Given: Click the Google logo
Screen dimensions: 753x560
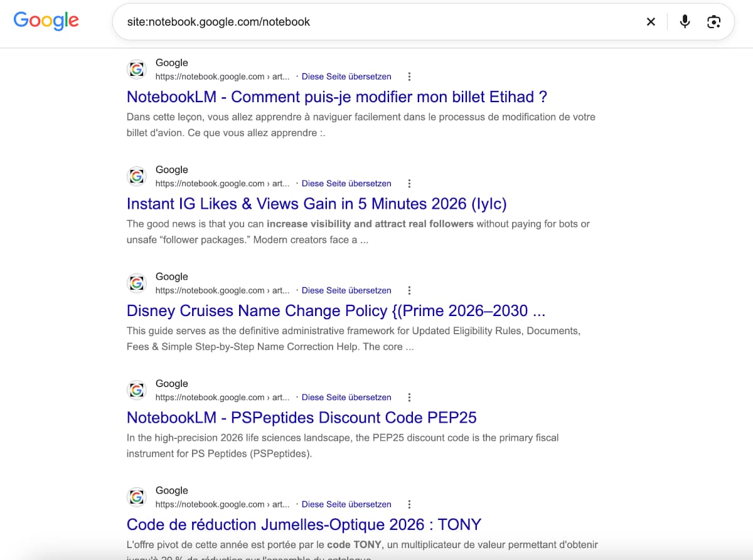Looking at the screenshot, I should click(x=46, y=21).
